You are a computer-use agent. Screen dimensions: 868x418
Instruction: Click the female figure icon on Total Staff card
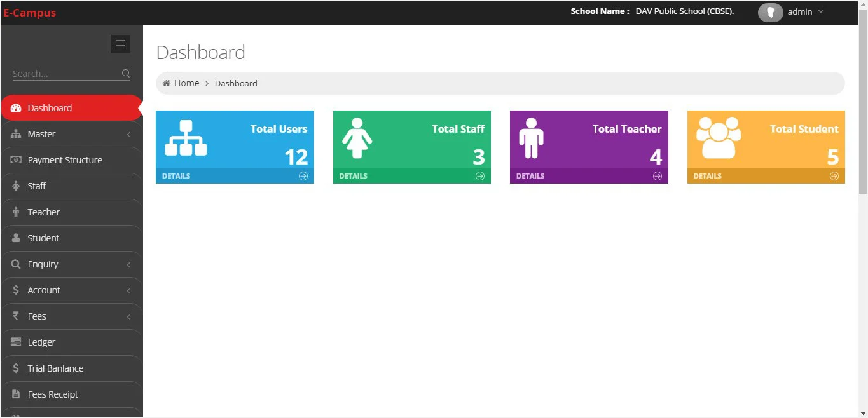click(x=357, y=138)
